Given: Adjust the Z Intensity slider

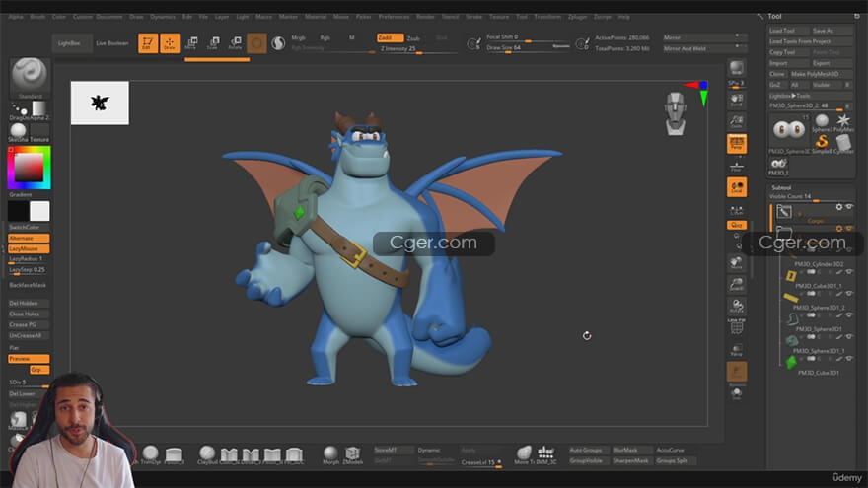Looking at the screenshot, I should tap(418, 49).
